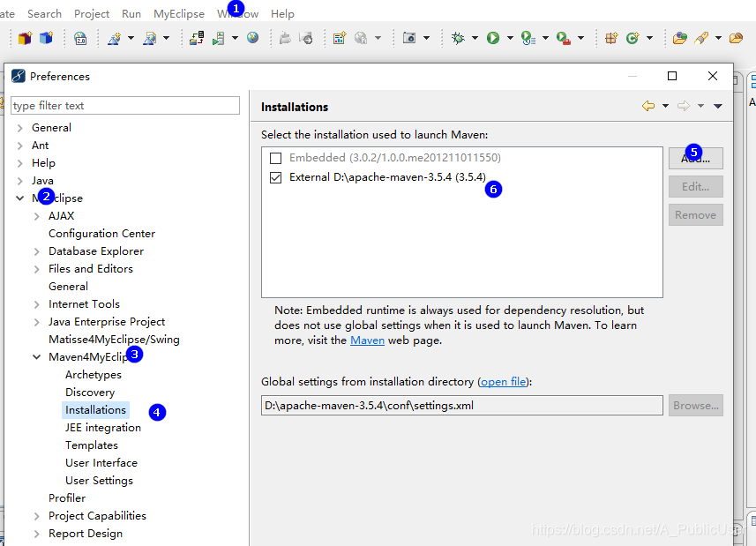The image size is (756, 546).
Task: Open the Run menu
Action: coord(131,14)
